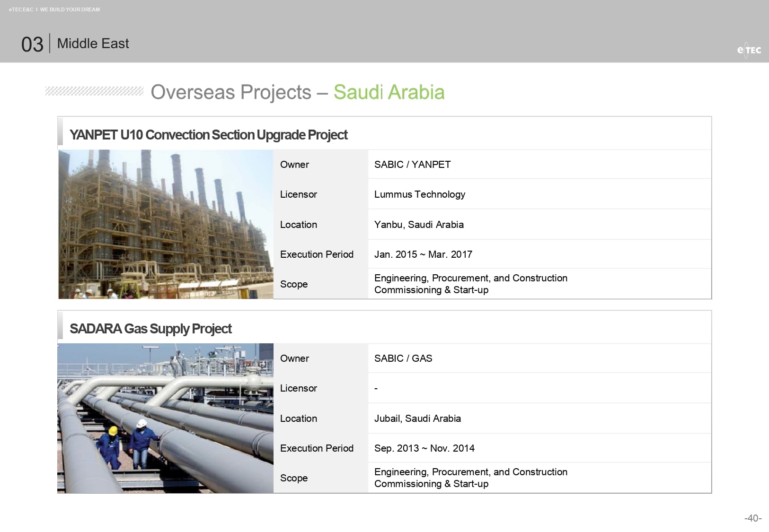Click the SADARA 'Scope' label
The height and width of the screenshot is (532, 769).
294,478
